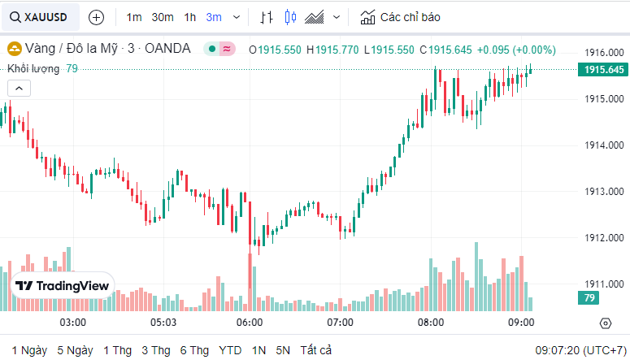Select the candlestick chart style icon
Screen dimensions: 630x364
pos(292,17)
